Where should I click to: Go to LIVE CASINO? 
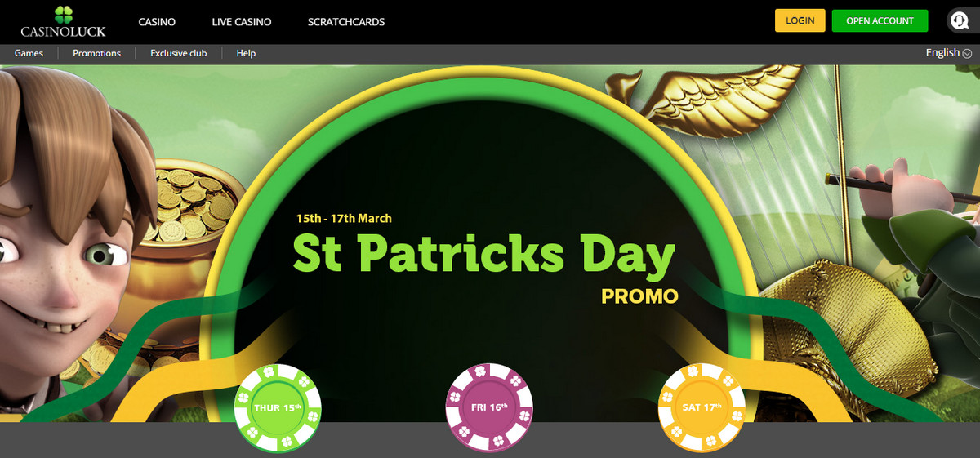pos(242,22)
